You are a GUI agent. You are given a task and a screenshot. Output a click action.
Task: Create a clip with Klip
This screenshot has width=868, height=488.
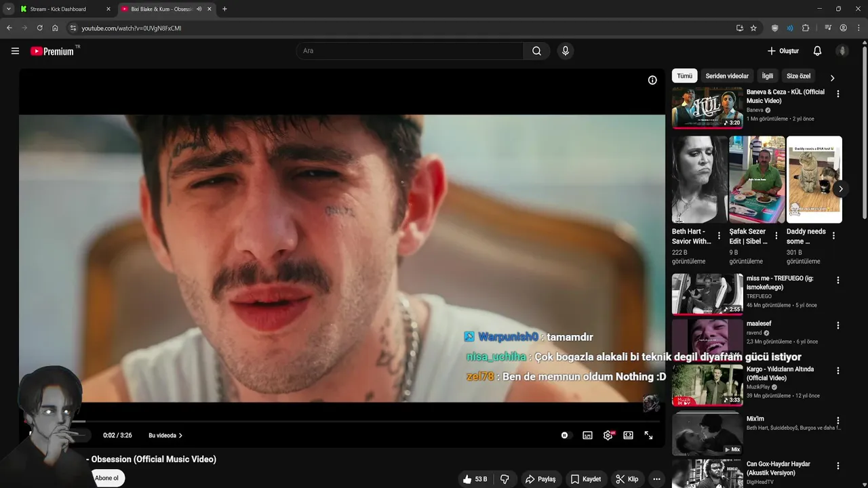click(x=627, y=479)
